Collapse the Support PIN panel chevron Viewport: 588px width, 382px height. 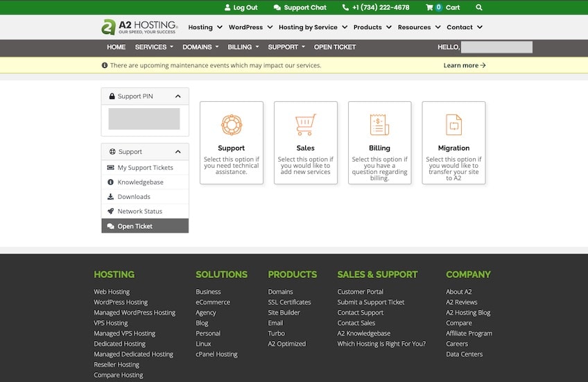point(178,96)
